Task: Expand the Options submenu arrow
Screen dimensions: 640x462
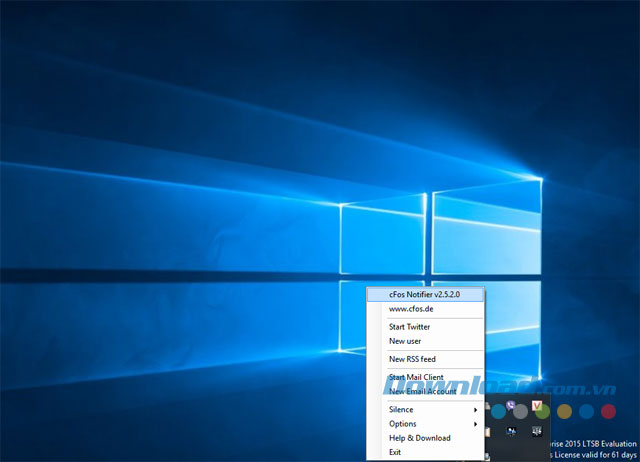Action: click(476, 424)
